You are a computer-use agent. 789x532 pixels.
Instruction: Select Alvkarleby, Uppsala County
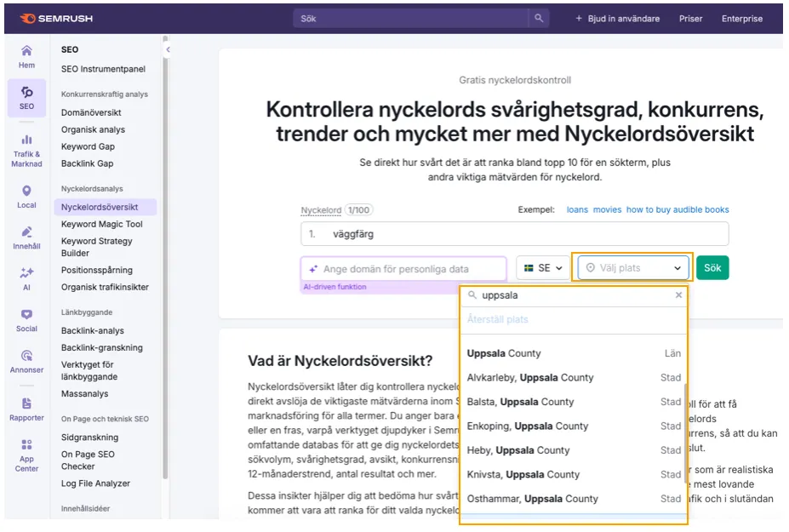click(x=574, y=377)
